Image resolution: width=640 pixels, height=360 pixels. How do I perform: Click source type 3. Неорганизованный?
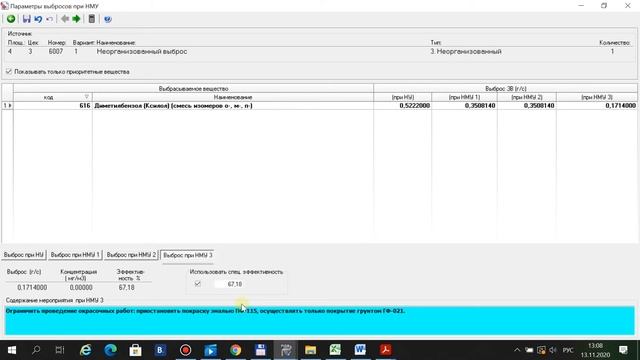tap(466, 51)
